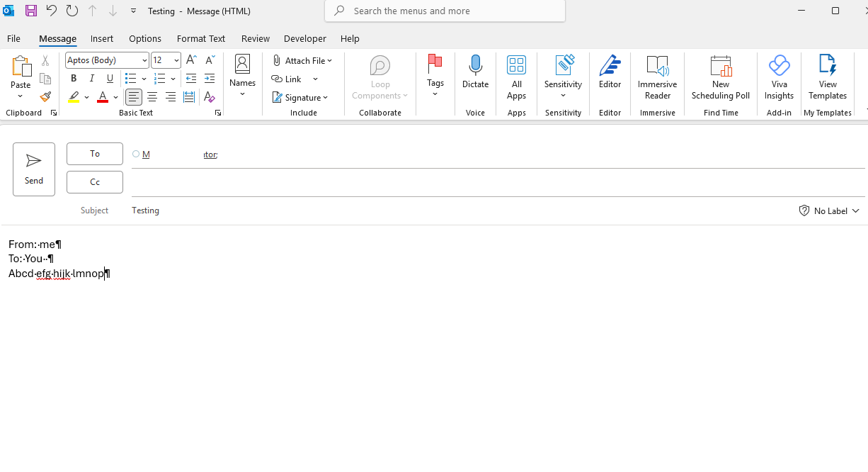Viewport: 868px width, 472px height.
Task: Switch to the Insert tab
Action: [x=102, y=38]
